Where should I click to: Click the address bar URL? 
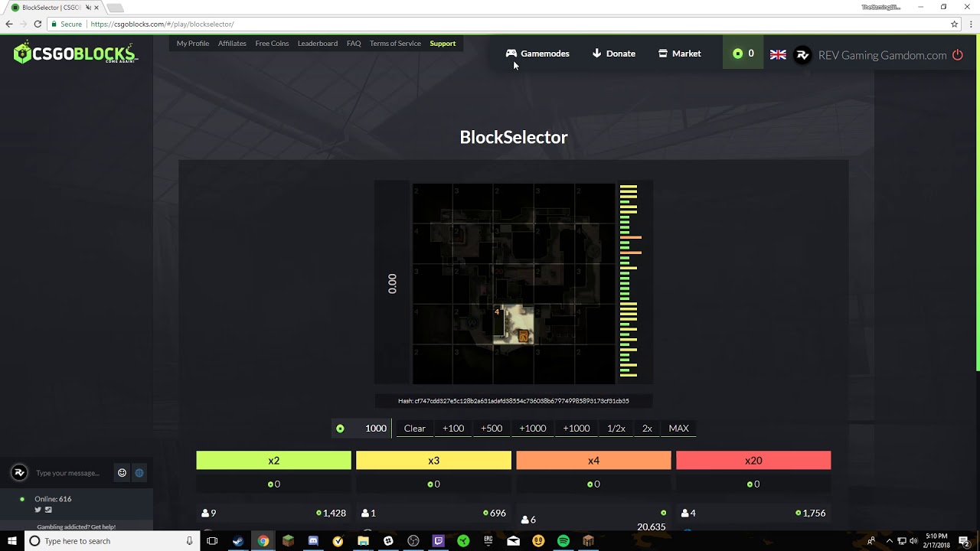point(162,24)
